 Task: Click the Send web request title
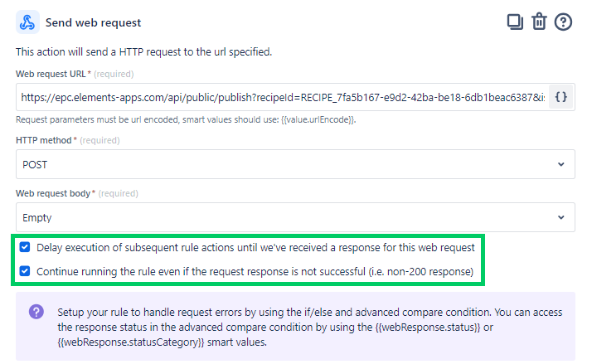point(93,22)
